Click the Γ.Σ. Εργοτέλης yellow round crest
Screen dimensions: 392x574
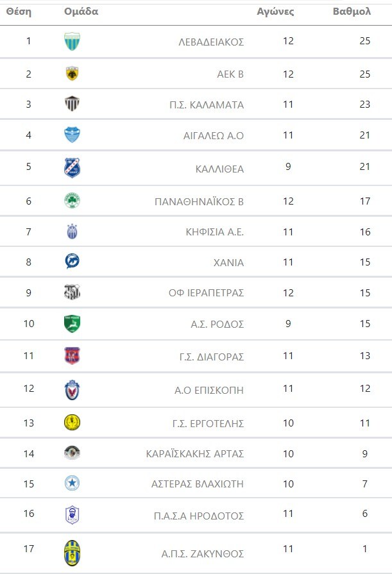[x=72, y=423]
